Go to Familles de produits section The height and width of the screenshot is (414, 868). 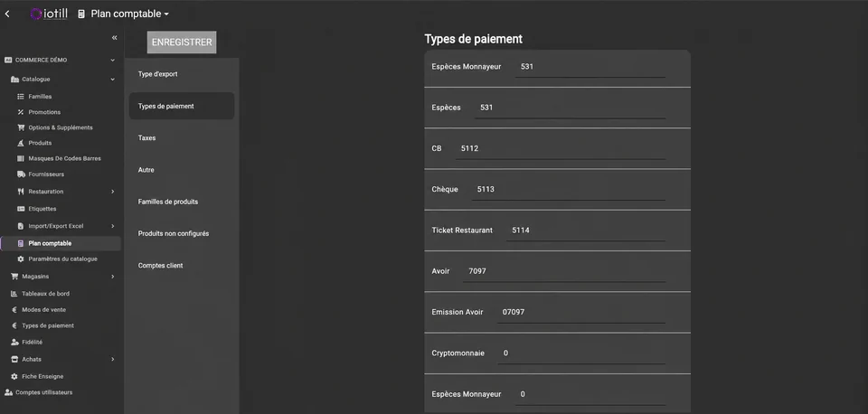tap(182, 202)
